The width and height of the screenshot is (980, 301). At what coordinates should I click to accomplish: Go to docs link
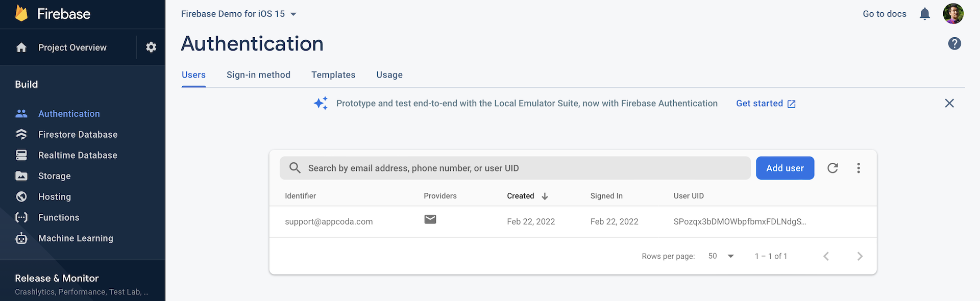(884, 14)
